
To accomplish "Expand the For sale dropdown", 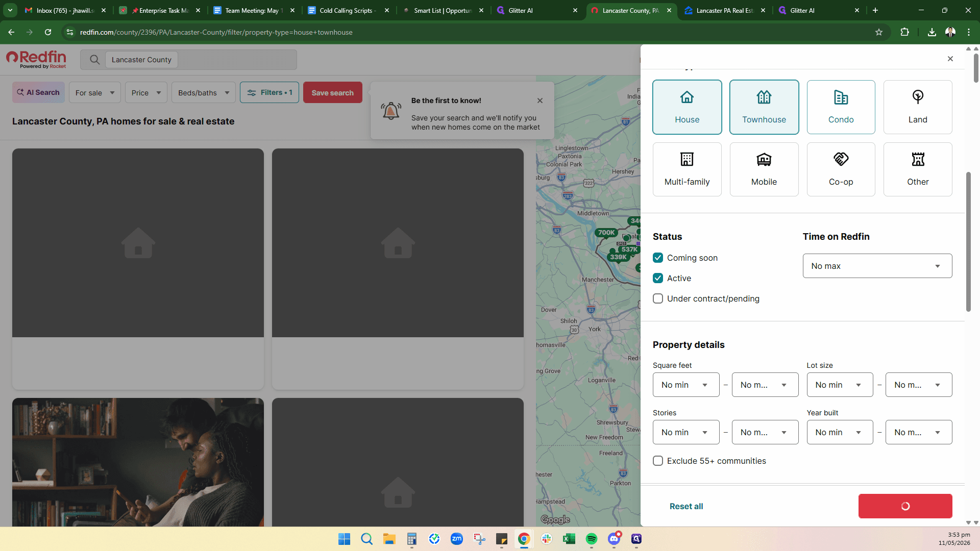I will coord(95,92).
